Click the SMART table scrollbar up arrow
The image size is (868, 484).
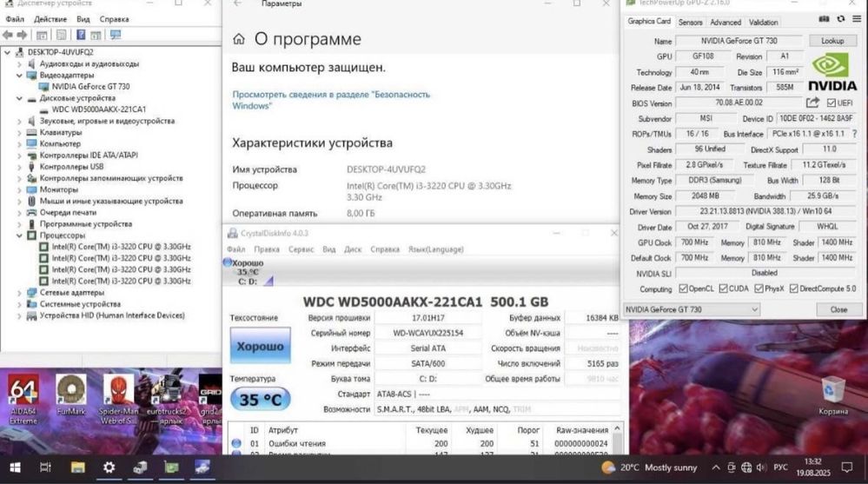[x=617, y=428]
